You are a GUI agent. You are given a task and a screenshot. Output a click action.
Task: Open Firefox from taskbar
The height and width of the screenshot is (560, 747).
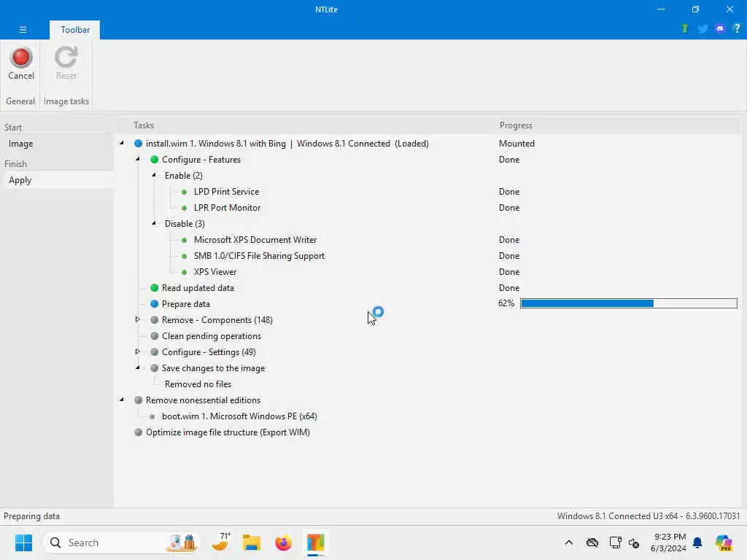(284, 542)
